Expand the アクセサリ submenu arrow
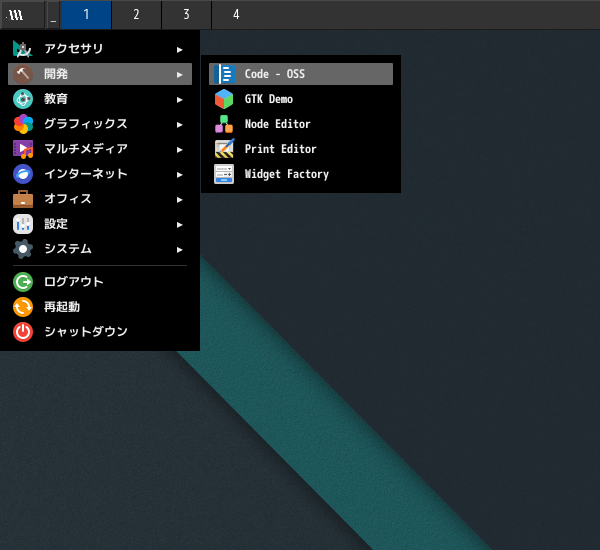The width and height of the screenshot is (600, 550). [179, 49]
